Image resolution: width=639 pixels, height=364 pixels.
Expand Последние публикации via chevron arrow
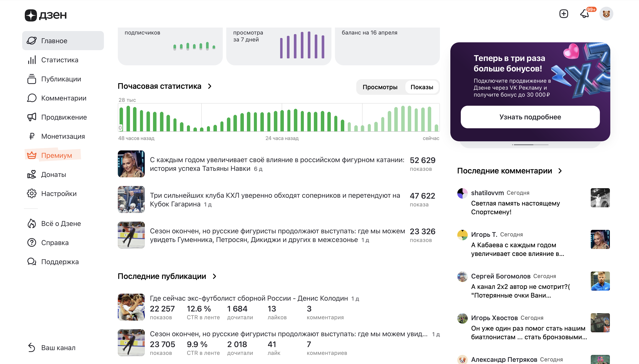point(215,276)
